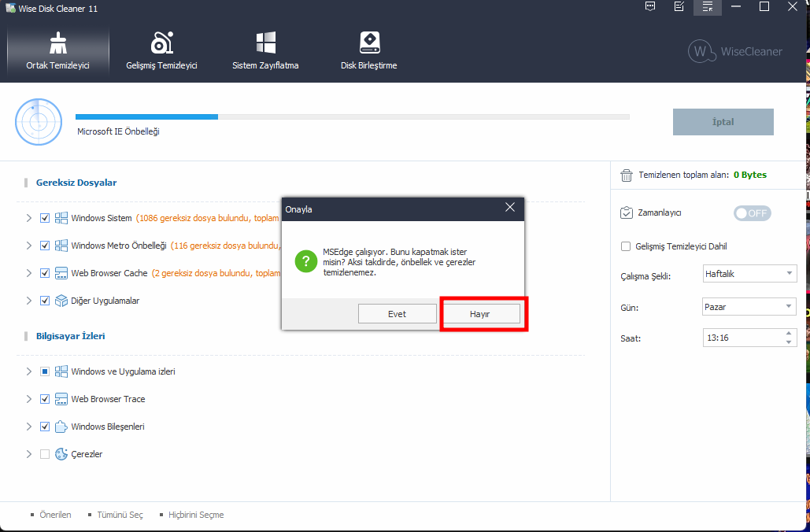The image size is (810, 532).
Task: Expand the Windows Sistem row
Action: (29, 218)
